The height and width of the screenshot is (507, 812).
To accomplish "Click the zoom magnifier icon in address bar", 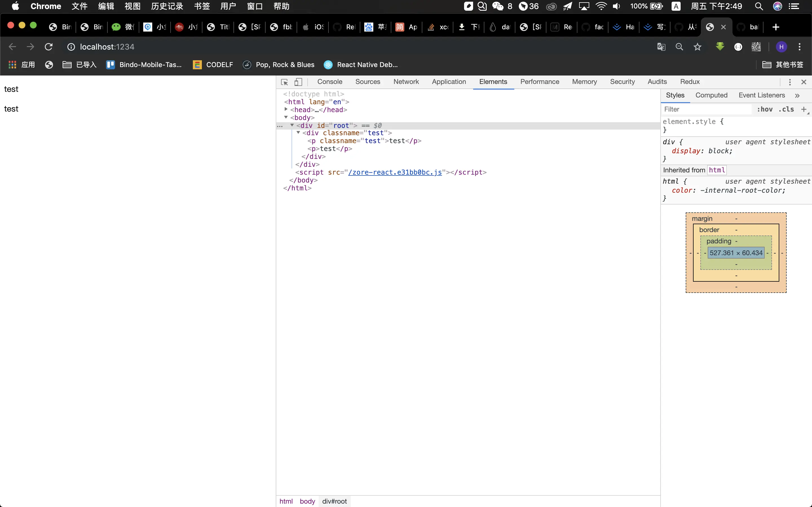I will click(x=679, y=47).
